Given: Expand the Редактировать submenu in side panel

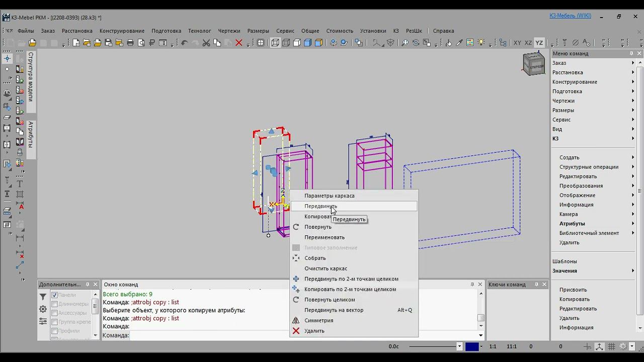Looking at the screenshot, I should [x=578, y=176].
